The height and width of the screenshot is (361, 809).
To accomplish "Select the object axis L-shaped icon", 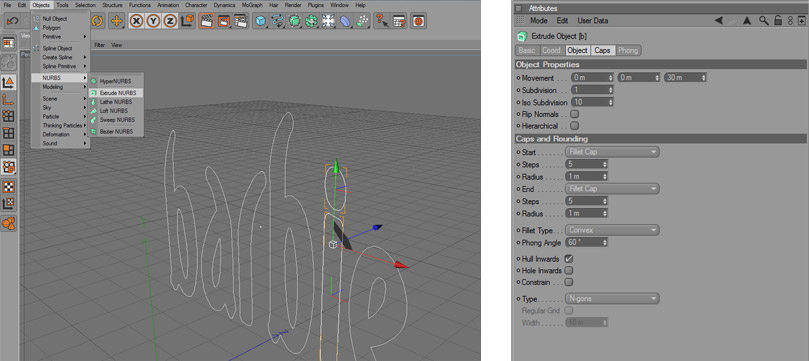I will [x=9, y=99].
